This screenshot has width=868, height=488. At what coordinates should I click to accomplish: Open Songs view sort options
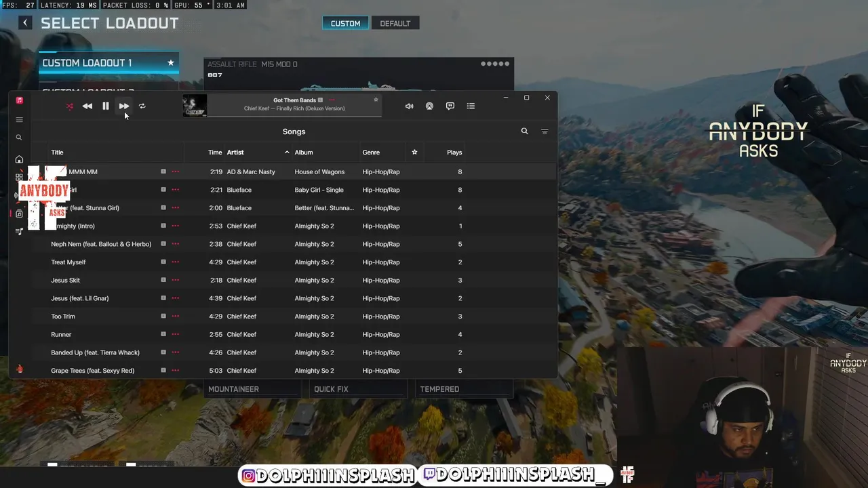click(545, 131)
